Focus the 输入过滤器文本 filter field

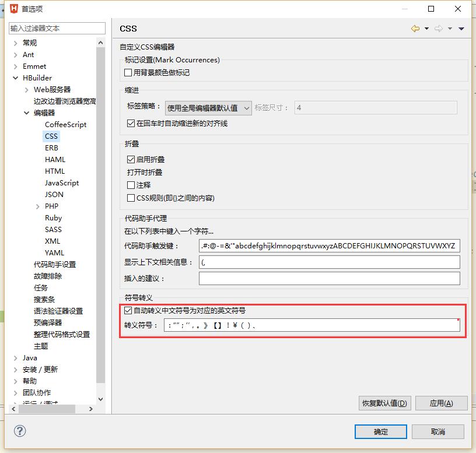tap(57, 28)
